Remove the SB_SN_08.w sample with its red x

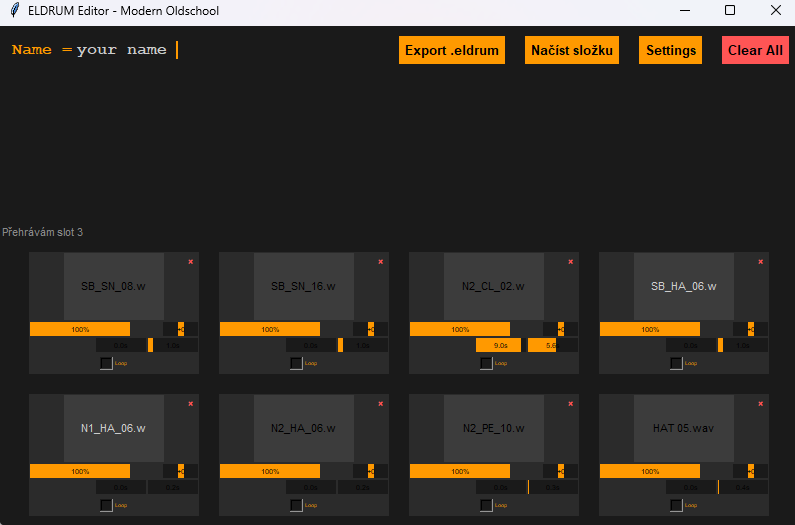point(191,262)
